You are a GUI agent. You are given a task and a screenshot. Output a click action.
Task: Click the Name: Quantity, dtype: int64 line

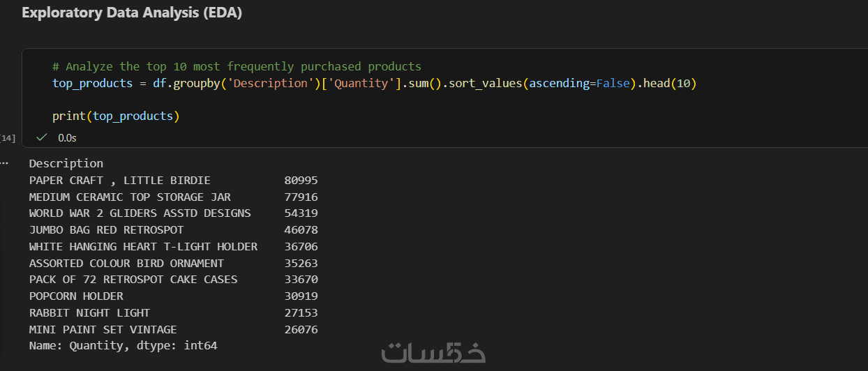[x=123, y=346]
